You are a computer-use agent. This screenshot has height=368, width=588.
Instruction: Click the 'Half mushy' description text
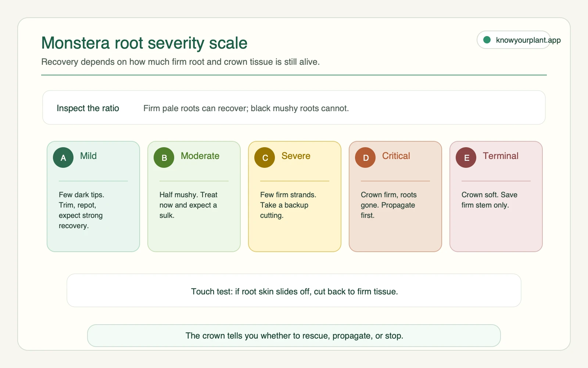point(189,205)
